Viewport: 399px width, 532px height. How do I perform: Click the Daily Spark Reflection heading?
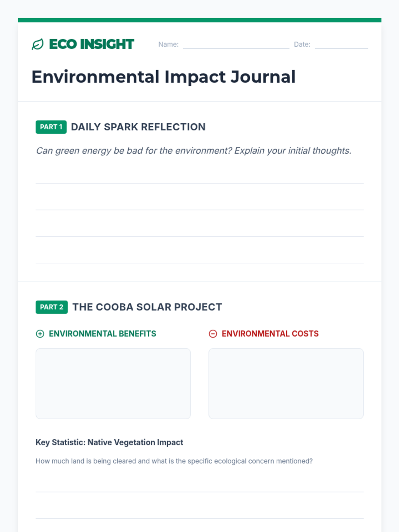point(138,127)
